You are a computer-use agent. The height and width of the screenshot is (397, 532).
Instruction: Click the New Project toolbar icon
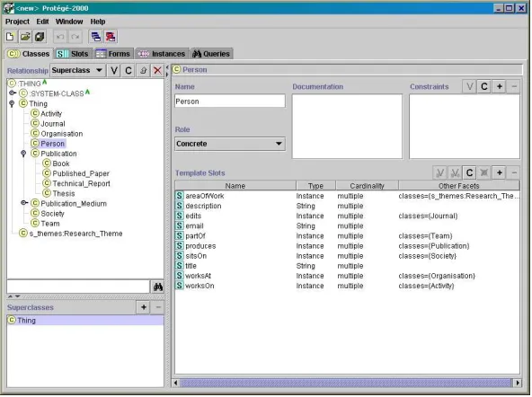pos(10,37)
